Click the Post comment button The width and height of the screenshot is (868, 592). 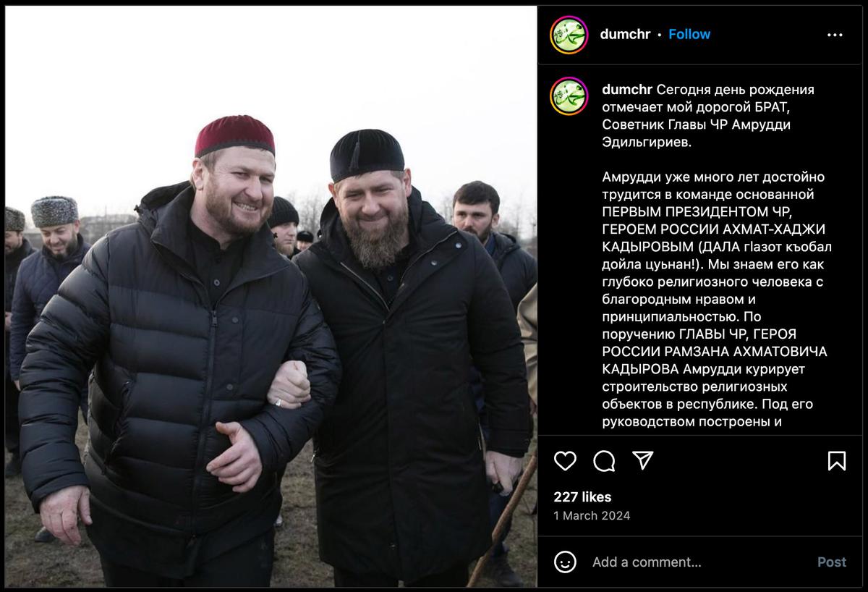click(x=832, y=562)
